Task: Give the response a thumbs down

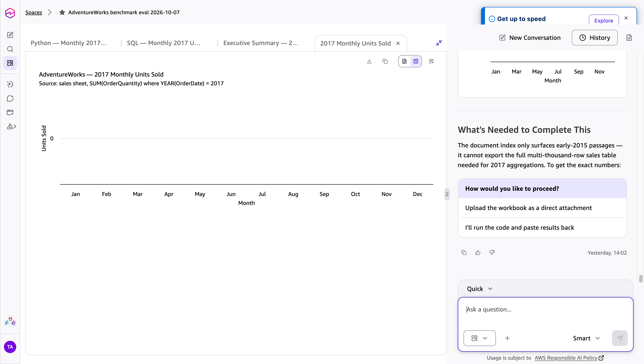Action: point(492,252)
